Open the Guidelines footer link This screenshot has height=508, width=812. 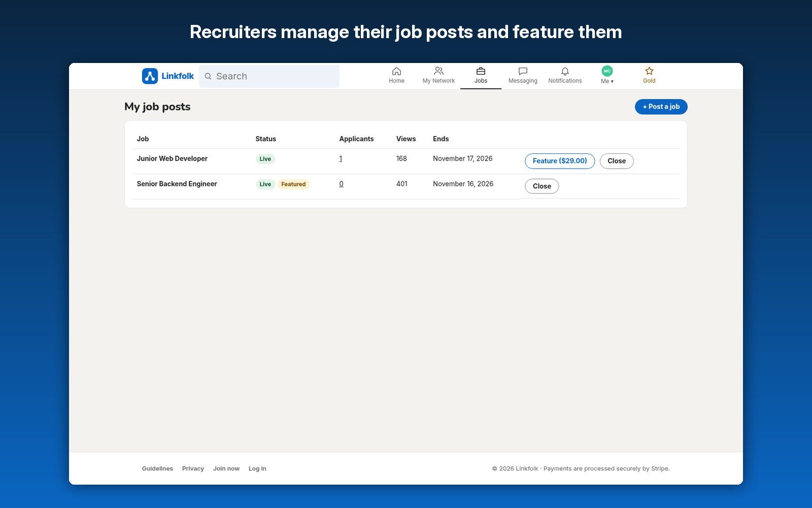click(x=157, y=468)
